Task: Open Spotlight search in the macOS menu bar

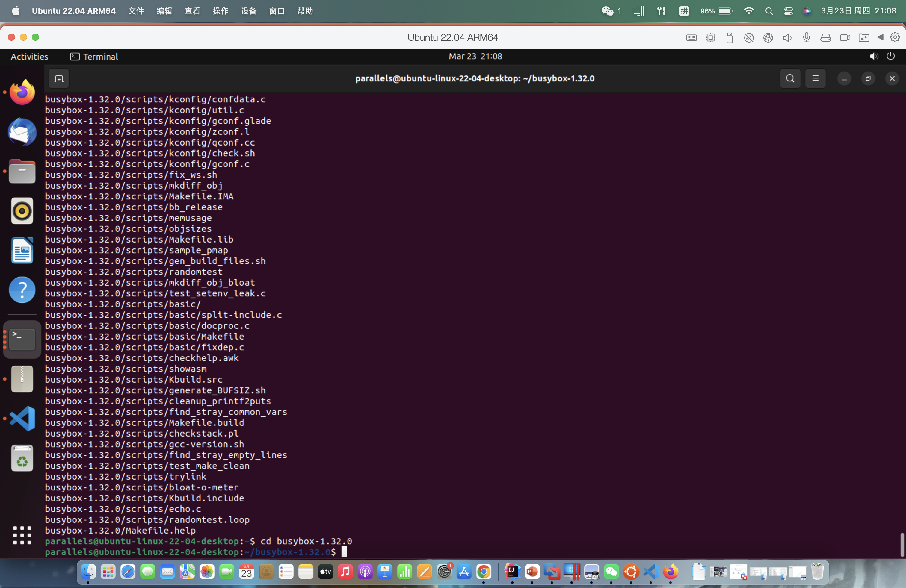Action: point(769,11)
